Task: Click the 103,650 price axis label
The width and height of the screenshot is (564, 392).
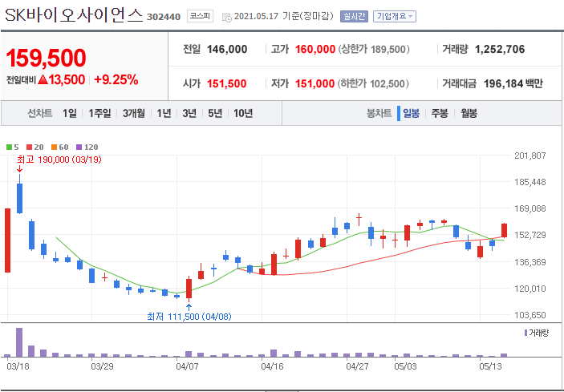Action: tap(529, 315)
